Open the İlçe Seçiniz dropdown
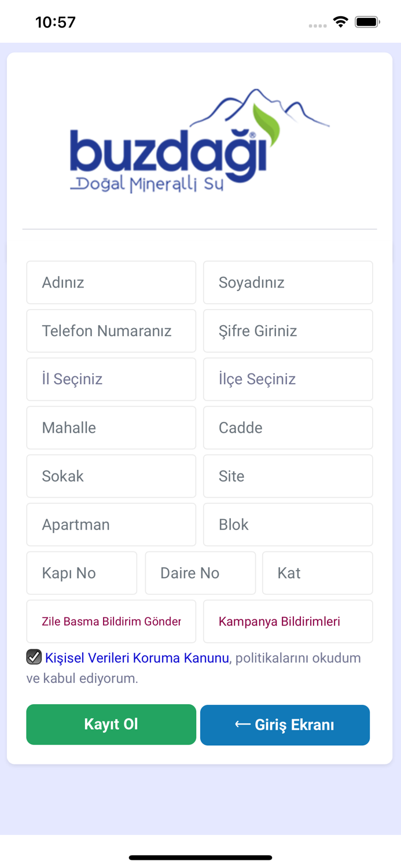 (288, 379)
